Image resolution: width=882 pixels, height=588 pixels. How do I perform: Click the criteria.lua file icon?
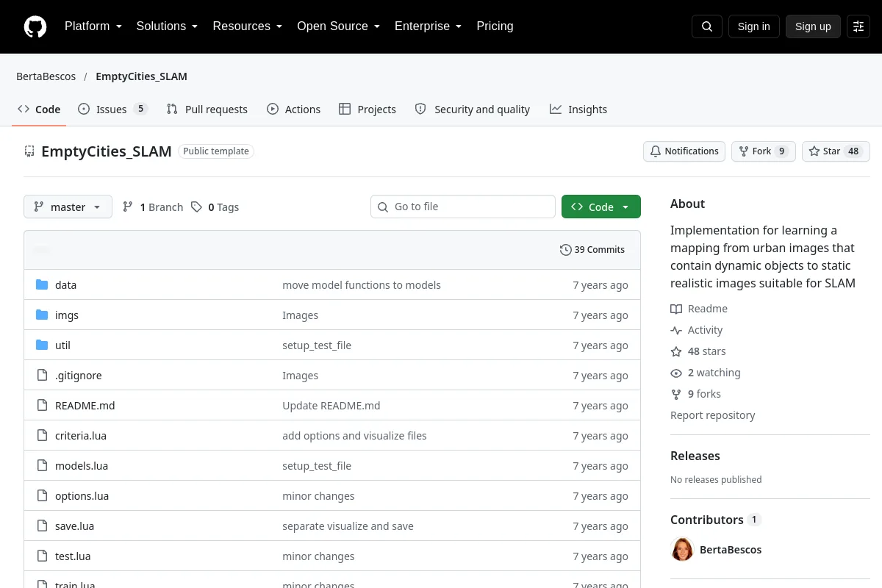42,436
